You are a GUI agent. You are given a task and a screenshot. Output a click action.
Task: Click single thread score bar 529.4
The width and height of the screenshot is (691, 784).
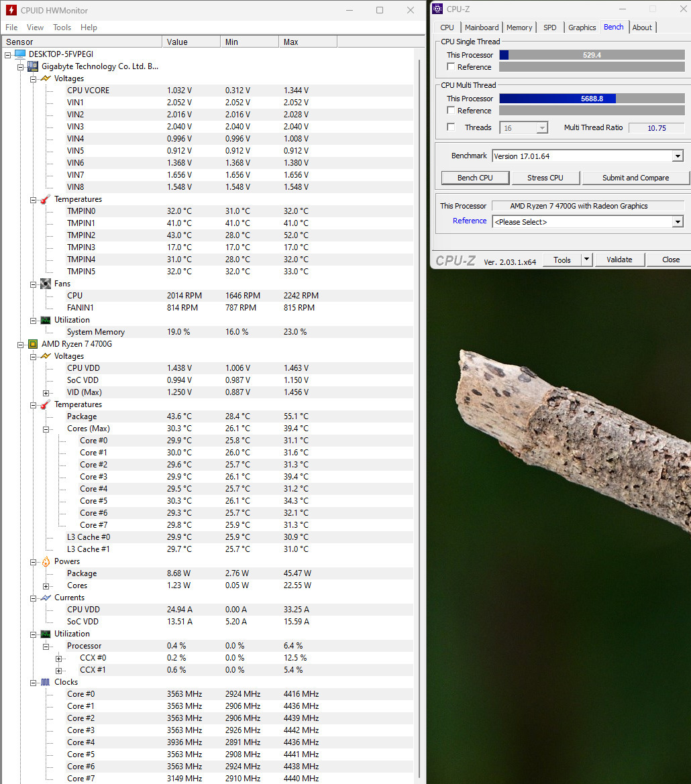click(592, 55)
